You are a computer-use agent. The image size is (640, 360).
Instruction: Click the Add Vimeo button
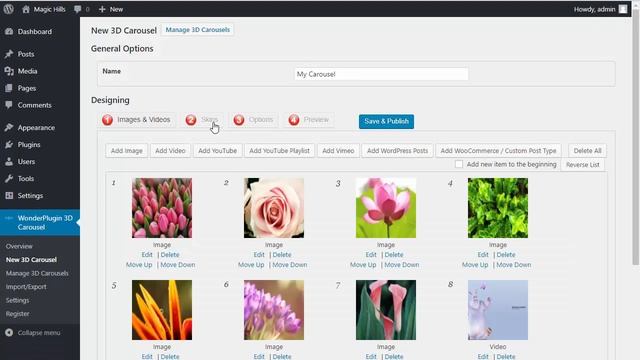(x=338, y=151)
